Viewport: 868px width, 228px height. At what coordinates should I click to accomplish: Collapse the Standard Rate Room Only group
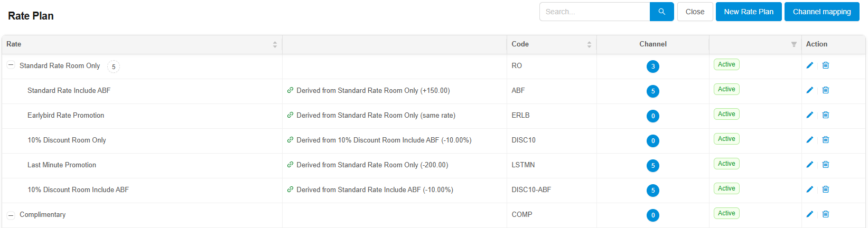pyautogui.click(x=11, y=65)
